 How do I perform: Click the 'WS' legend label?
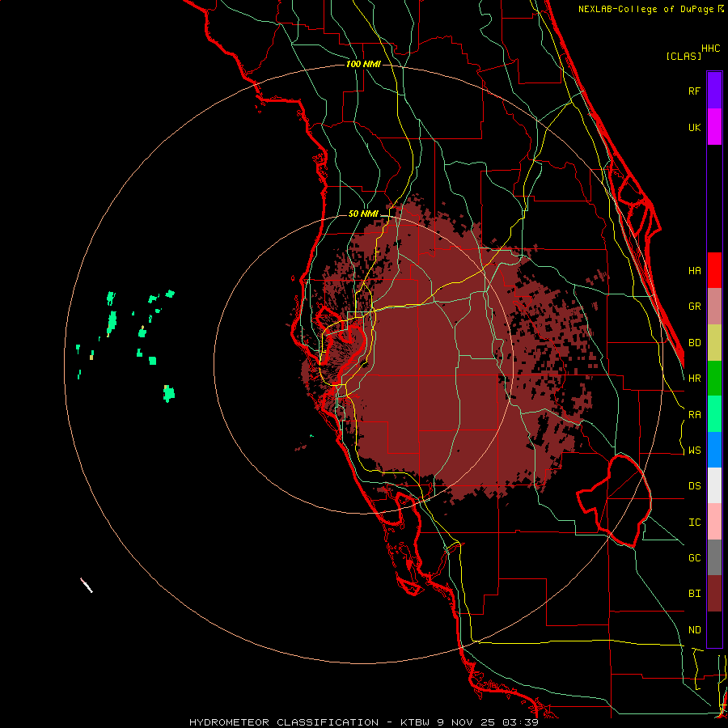point(694,451)
